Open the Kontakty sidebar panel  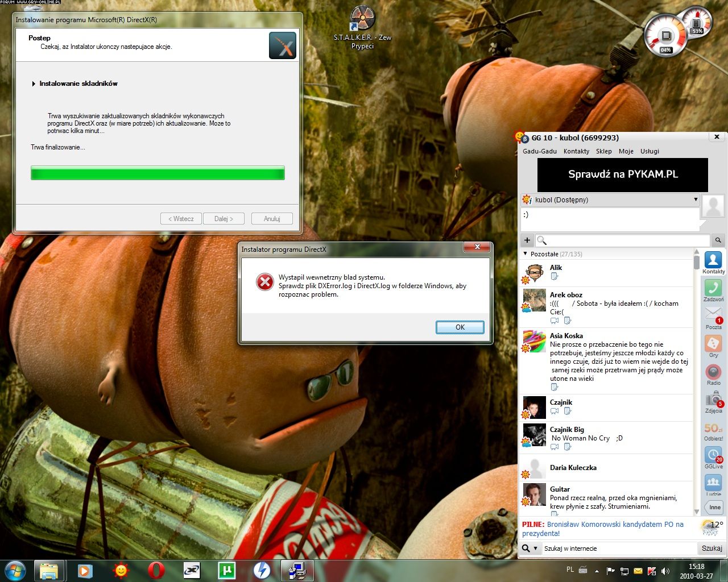(x=713, y=263)
